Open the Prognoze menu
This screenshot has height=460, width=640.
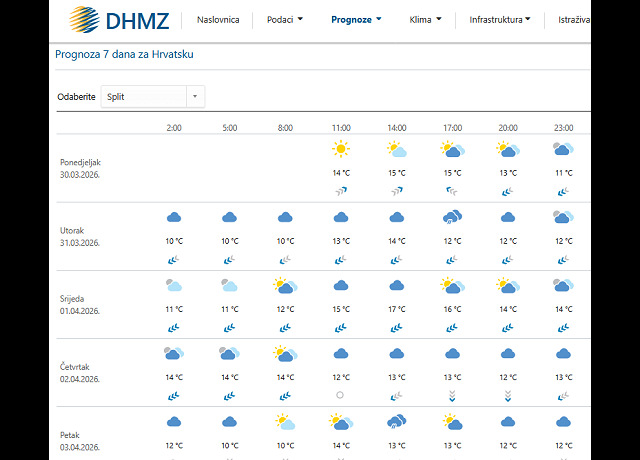(356, 19)
